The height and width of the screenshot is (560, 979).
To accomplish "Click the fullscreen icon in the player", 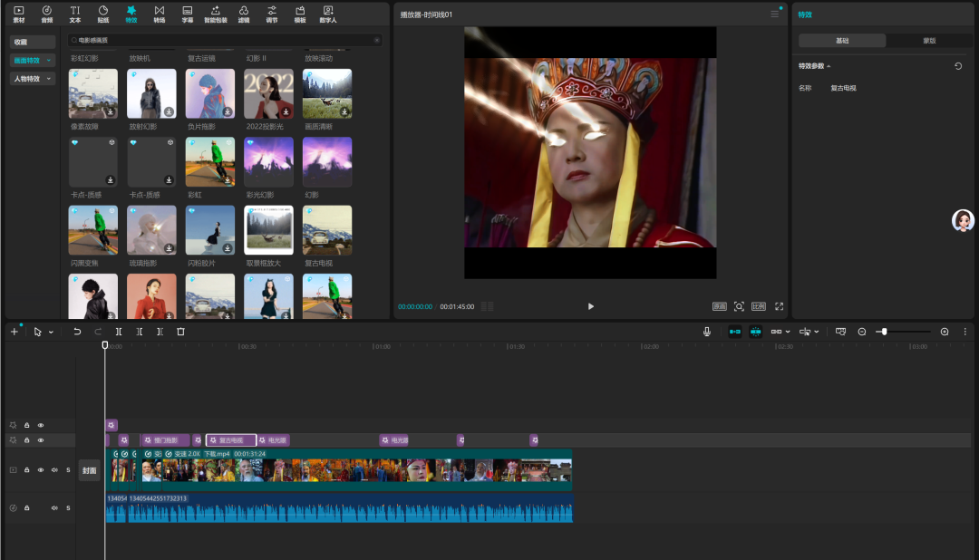I will [x=779, y=306].
